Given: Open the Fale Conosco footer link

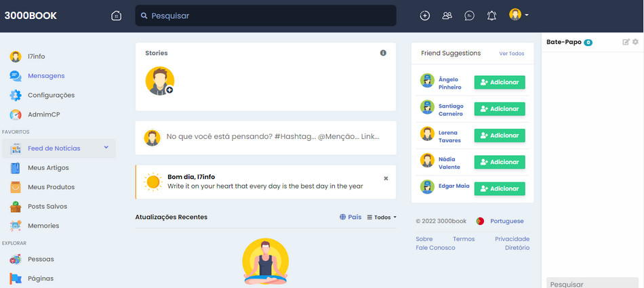Looking at the screenshot, I should point(435,248).
